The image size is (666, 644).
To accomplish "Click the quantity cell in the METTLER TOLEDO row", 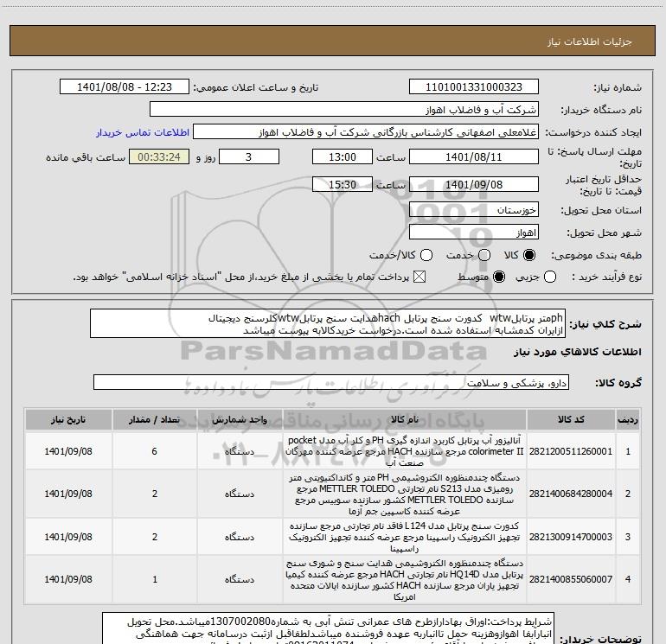I will coord(155,494).
